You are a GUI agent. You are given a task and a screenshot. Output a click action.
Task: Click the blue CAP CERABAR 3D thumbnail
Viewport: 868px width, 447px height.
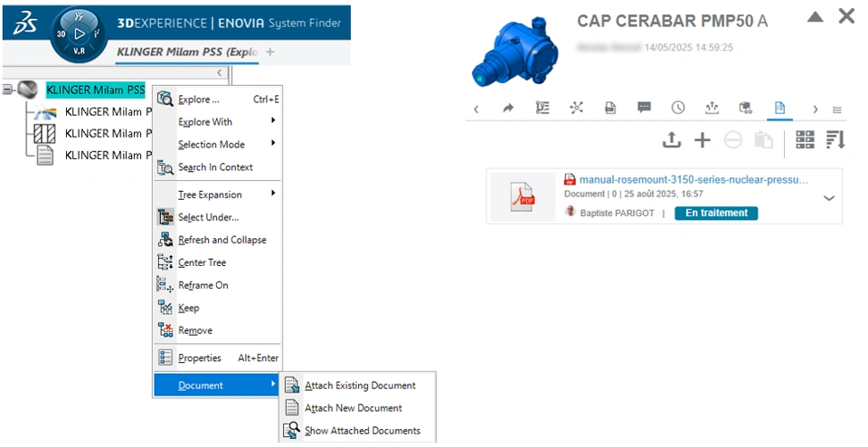coord(514,52)
